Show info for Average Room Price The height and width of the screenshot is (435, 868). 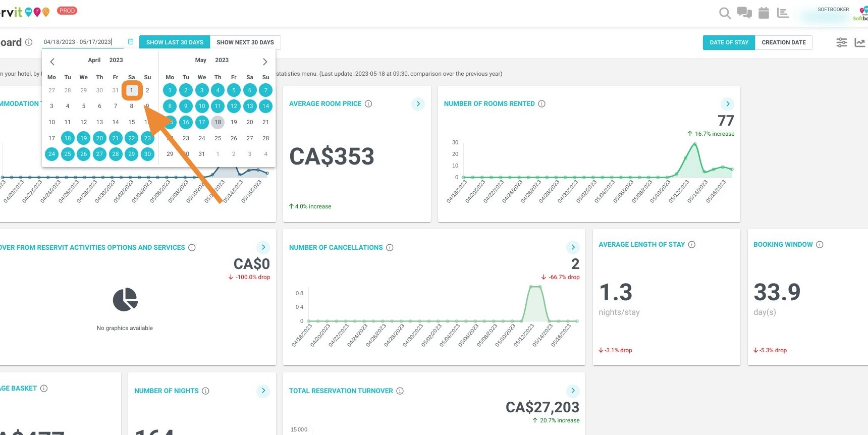(368, 104)
